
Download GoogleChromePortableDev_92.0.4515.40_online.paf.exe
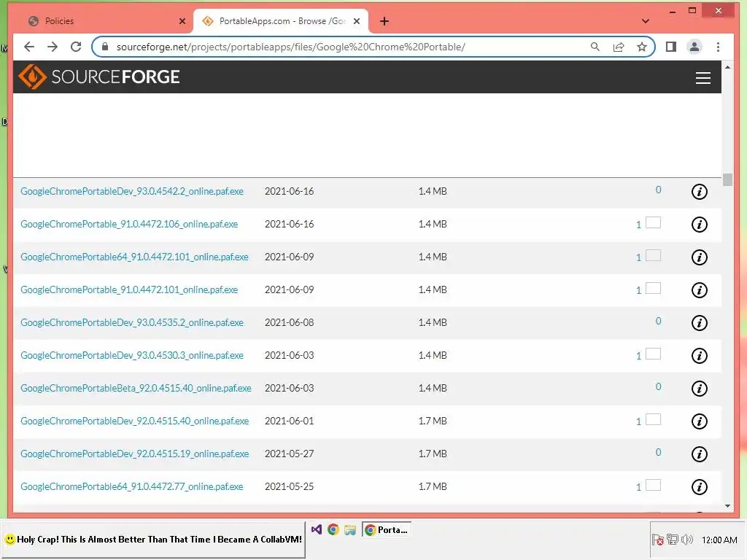pos(134,421)
